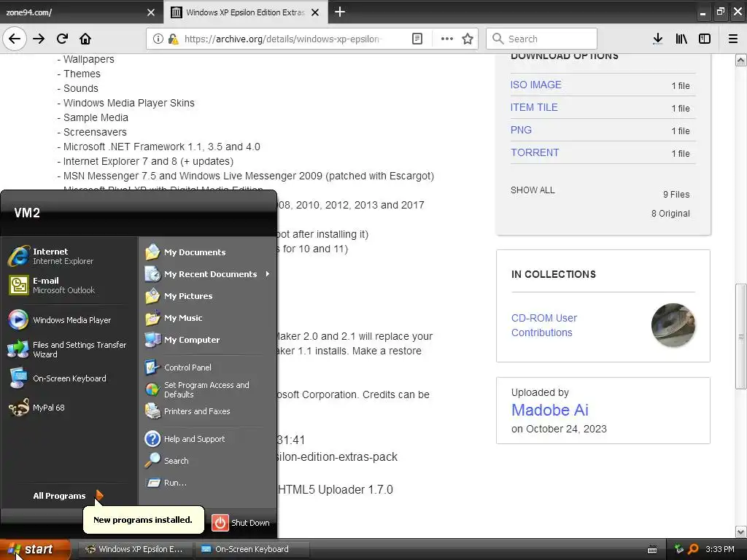Open CD-ROM User Contributions collection

click(x=543, y=325)
